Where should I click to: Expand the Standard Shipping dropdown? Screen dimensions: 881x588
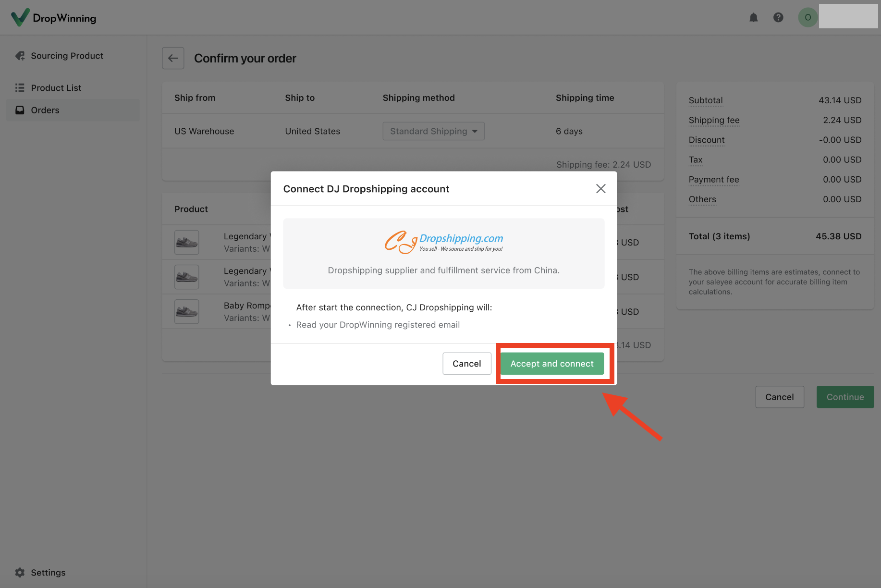(x=433, y=131)
